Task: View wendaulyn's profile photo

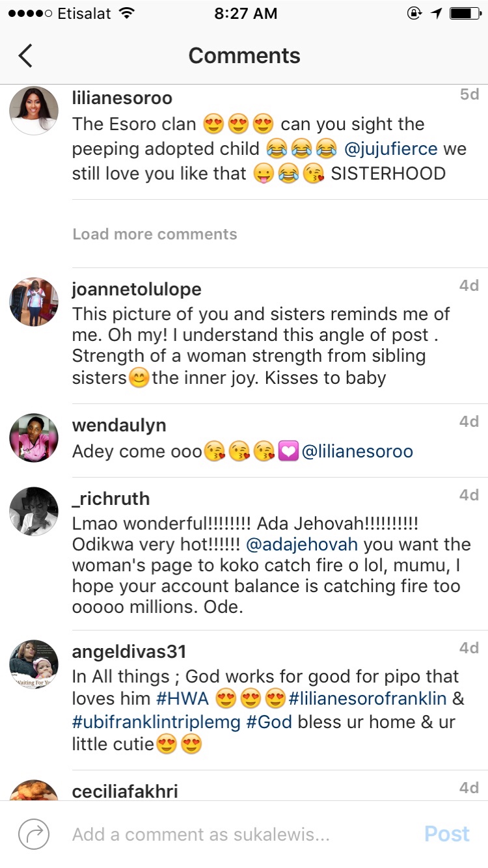Action: pos(34,438)
